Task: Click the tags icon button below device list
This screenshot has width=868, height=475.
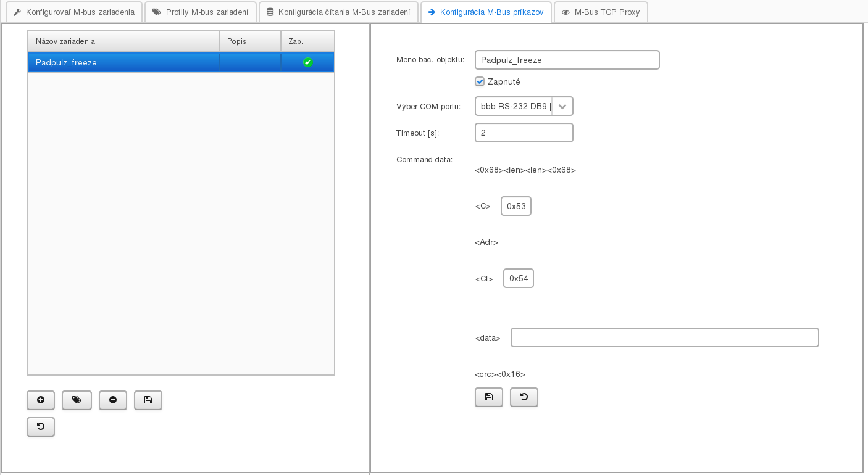Action: pyautogui.click(x=77, y=400)
